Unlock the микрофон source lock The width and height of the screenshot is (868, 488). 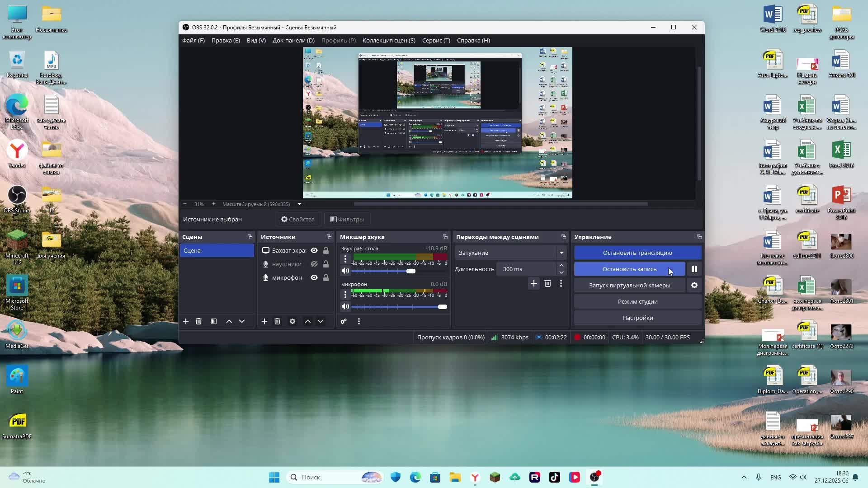(x=326, y=277)
